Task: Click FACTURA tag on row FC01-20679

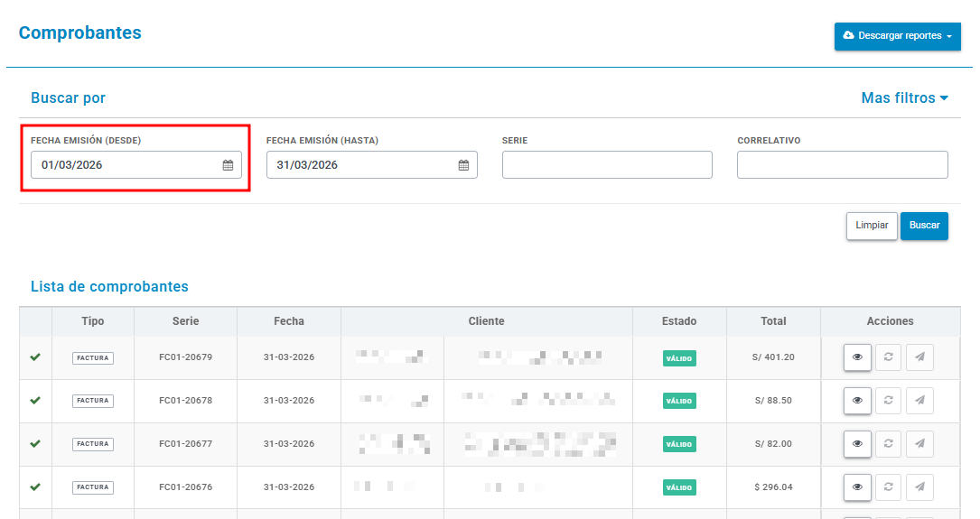Action: coord(93,357)
